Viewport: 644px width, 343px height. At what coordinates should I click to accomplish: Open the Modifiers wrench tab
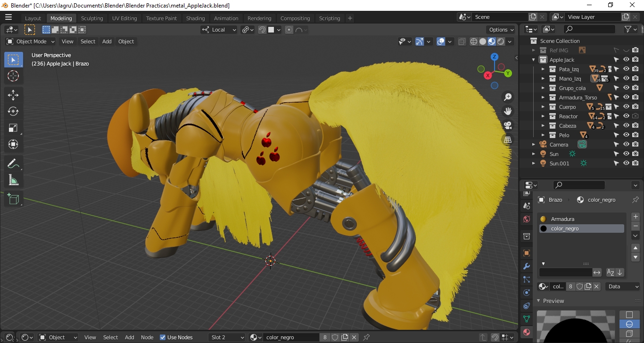click(x=527, y=266)
